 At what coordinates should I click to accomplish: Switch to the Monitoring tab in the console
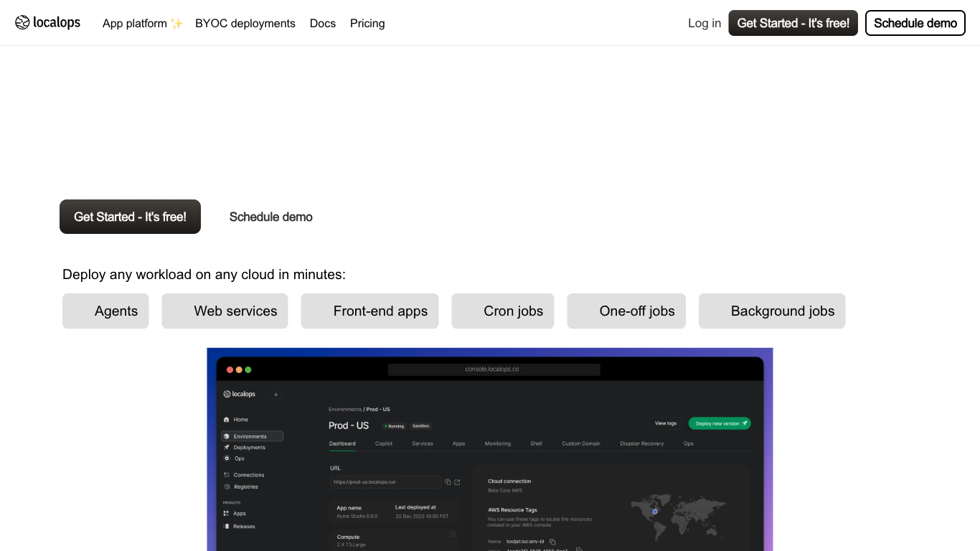click(x=498, y=443)
